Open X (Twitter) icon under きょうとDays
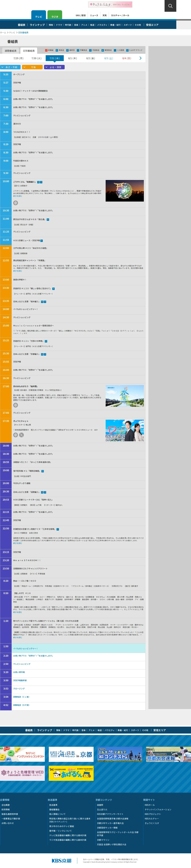 click(22, 435)
